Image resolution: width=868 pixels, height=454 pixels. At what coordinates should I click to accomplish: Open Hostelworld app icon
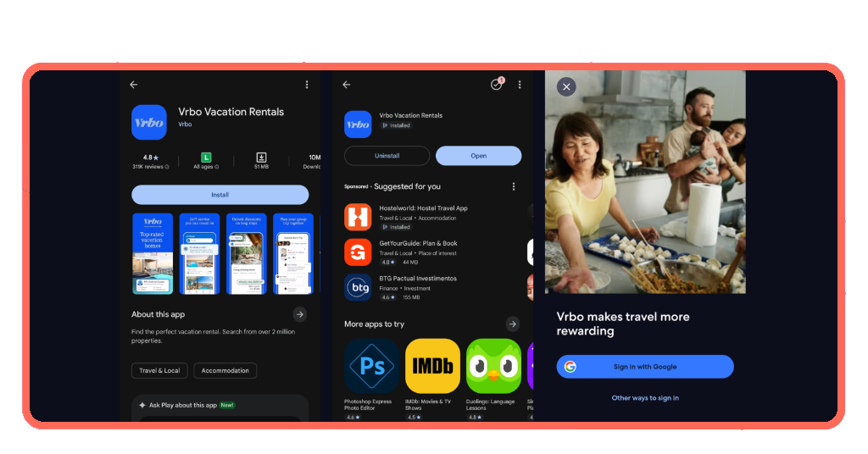358,217
